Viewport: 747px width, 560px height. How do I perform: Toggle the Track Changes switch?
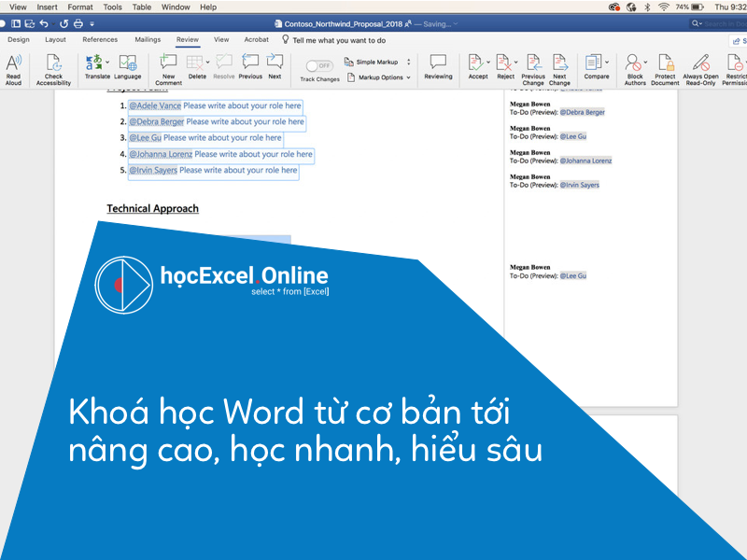pos(318,65)
